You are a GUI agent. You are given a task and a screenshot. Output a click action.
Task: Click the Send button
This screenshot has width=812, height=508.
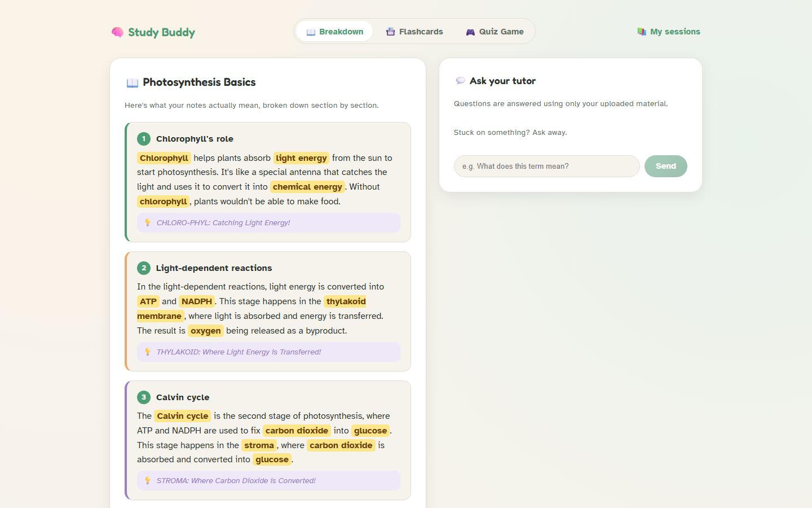point(666,166)
